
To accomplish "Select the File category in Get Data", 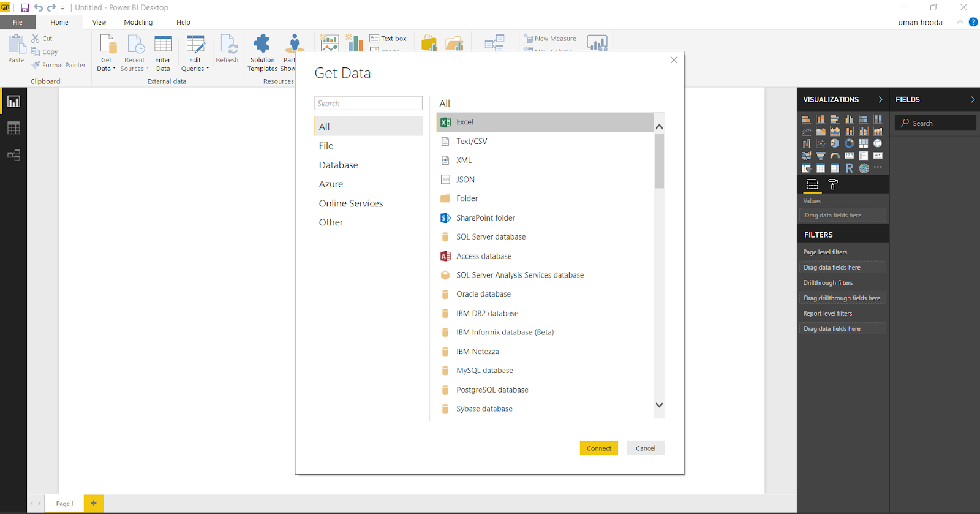I will 369,146.
